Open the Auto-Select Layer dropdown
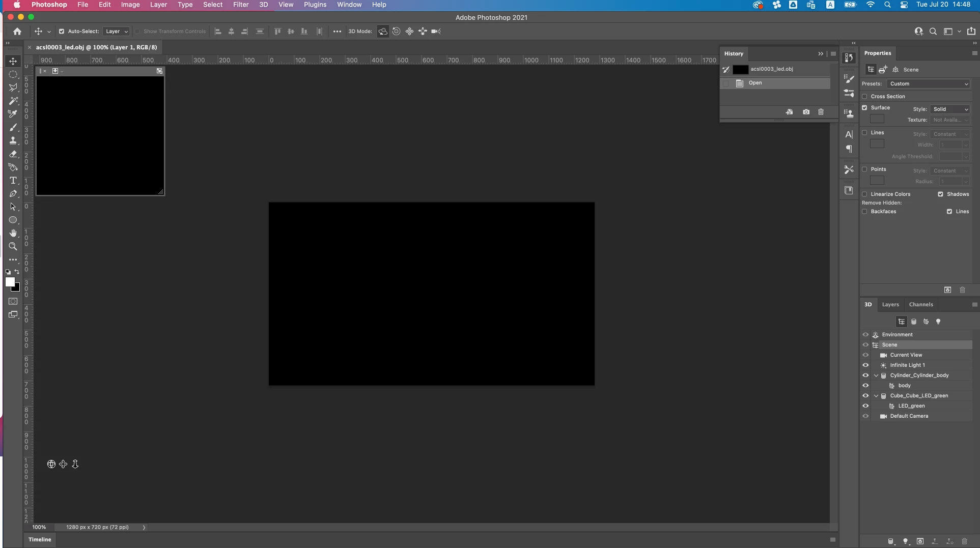The image size is (980, 548). (117, 32)
